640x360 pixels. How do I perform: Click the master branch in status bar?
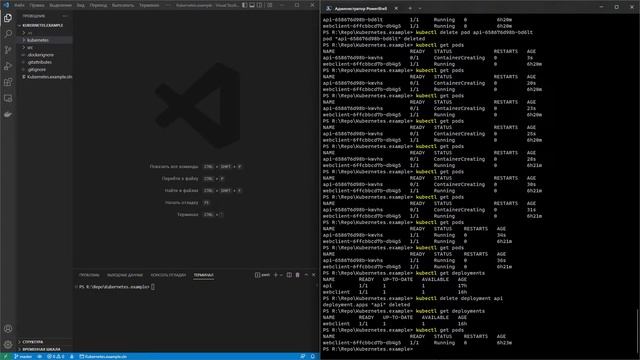point(23,356)
